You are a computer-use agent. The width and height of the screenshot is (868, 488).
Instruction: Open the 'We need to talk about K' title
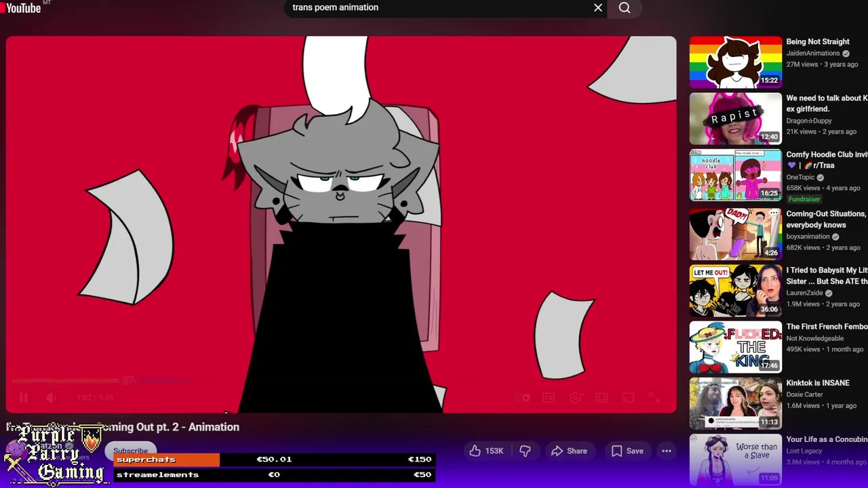(x=827, y=104)
